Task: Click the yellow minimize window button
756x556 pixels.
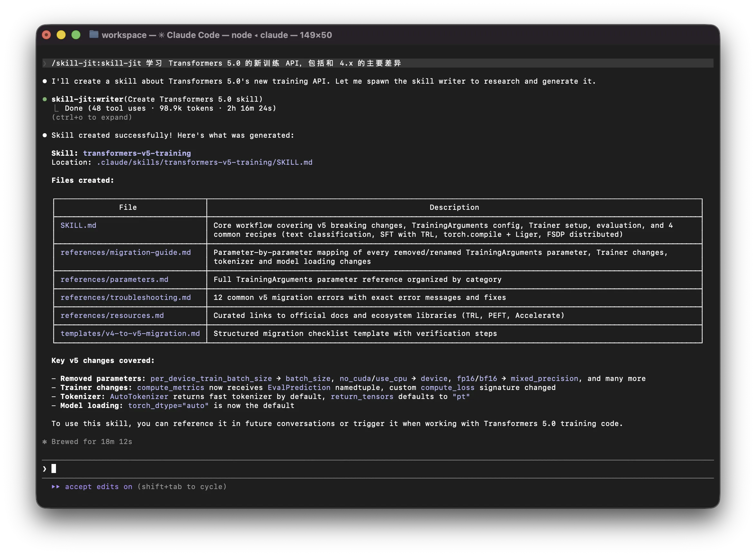Action: (61, 35)
